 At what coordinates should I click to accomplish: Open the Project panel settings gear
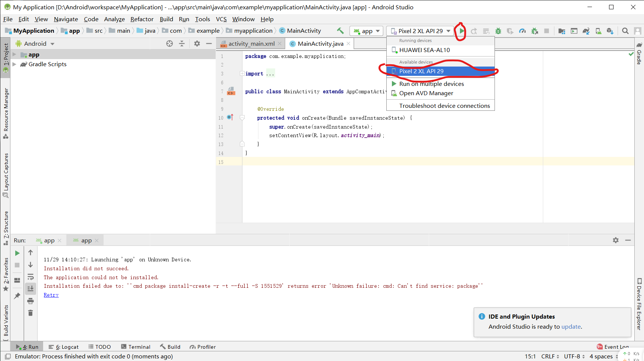click(x=197, y=43)
